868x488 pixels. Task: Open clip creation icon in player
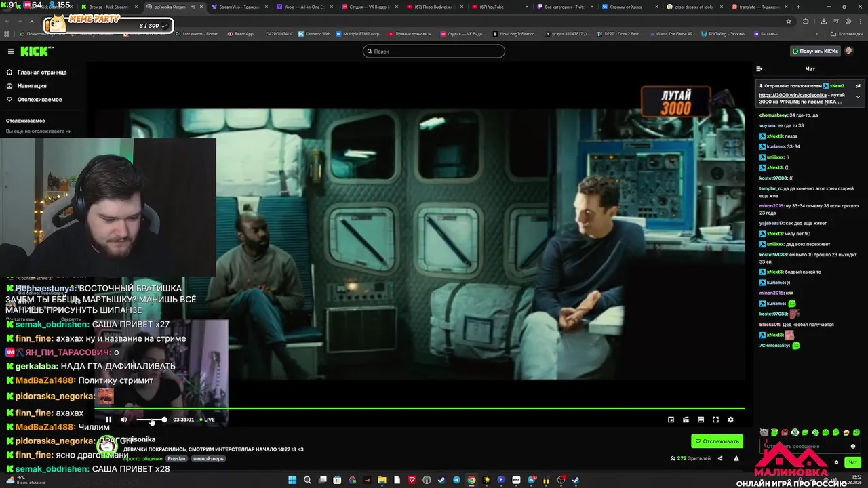click(686, 420)
